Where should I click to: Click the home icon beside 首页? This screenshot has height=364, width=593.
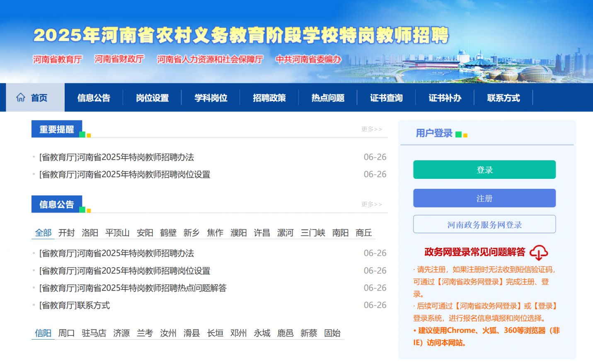[21, 98]
